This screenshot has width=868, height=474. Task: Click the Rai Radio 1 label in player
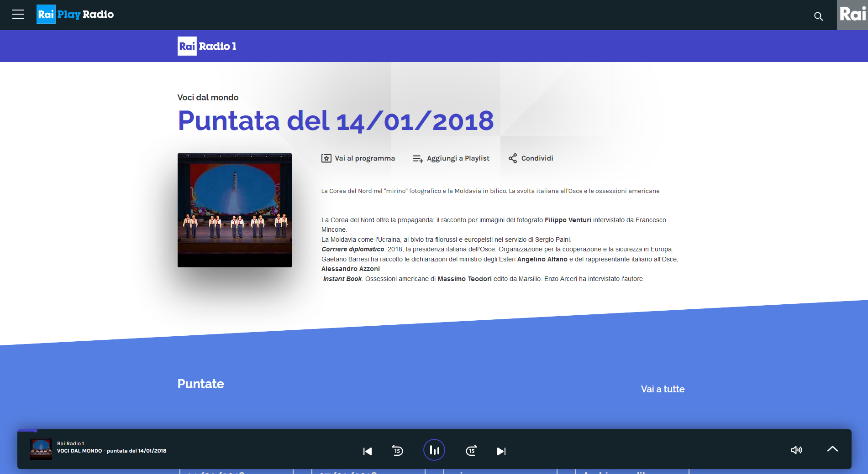[x=70, y=443]
